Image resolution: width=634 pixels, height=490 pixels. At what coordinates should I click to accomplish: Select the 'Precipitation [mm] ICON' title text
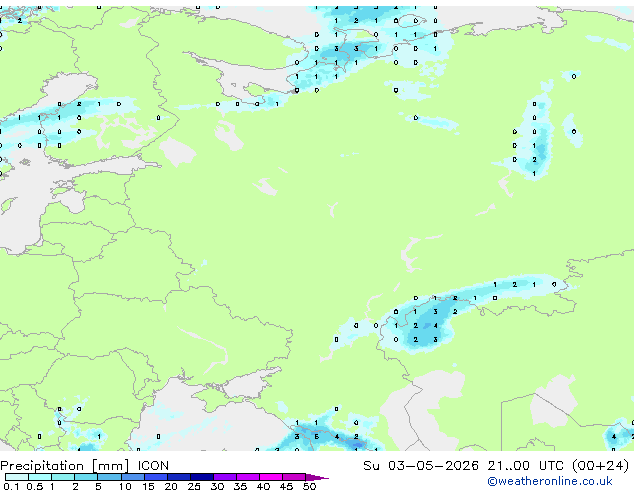pos(85,466)
